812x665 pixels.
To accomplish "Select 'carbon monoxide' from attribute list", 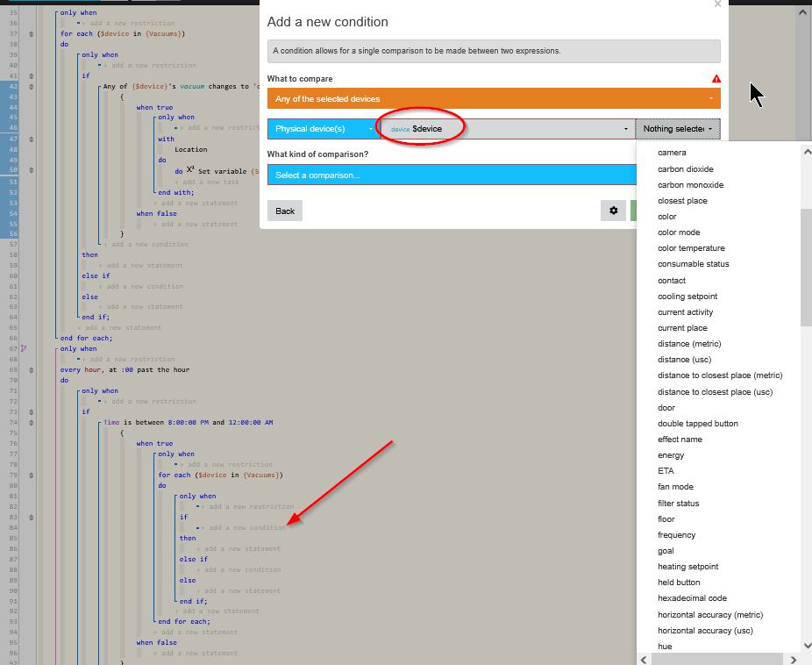I will point(690,185).
